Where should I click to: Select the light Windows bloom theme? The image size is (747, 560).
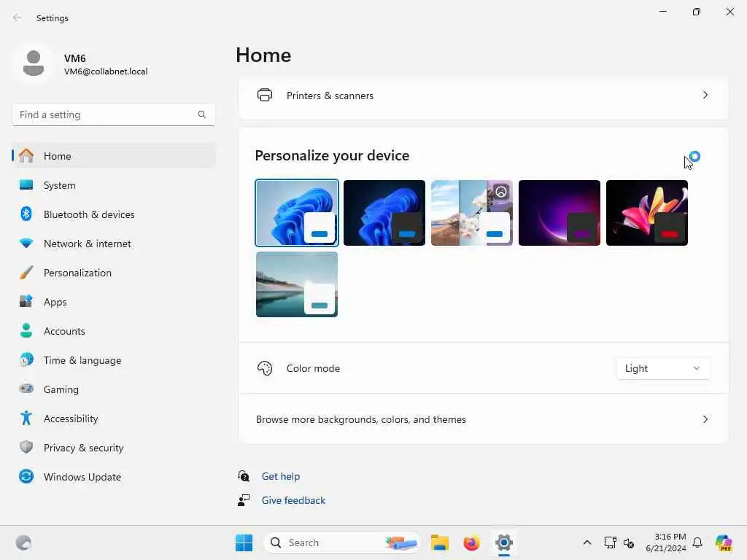pos(297,212)
